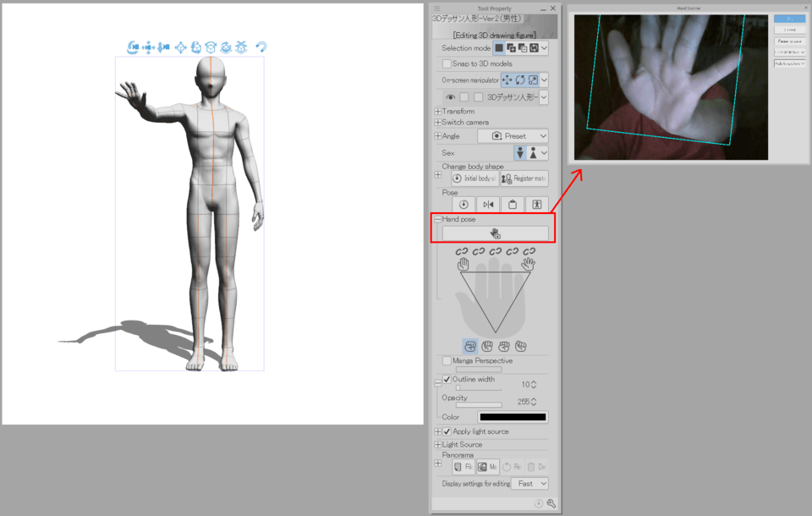Click the rightmost finger chain-link icon
Viewport: 812px width, 516px height.
(529, 251)
